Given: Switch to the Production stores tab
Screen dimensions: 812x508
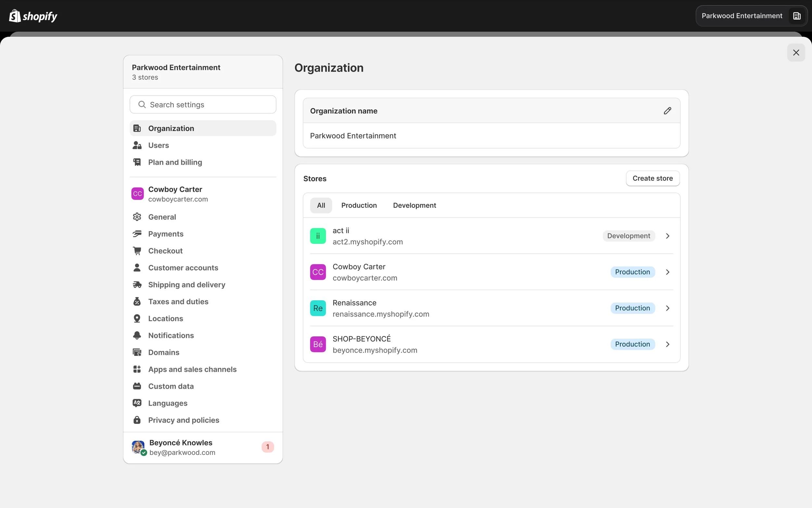Looking at the screenshot, I should [359, 205].
